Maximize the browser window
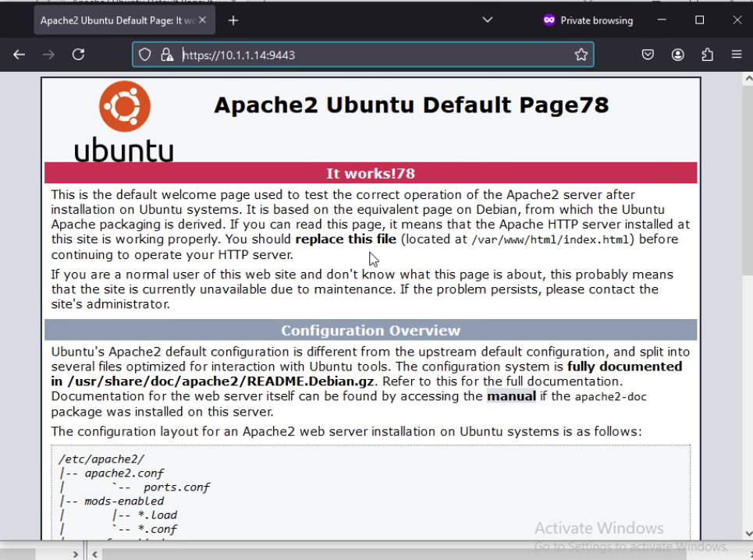The height and width of the screenshot is (560, 753). [700, 20]
